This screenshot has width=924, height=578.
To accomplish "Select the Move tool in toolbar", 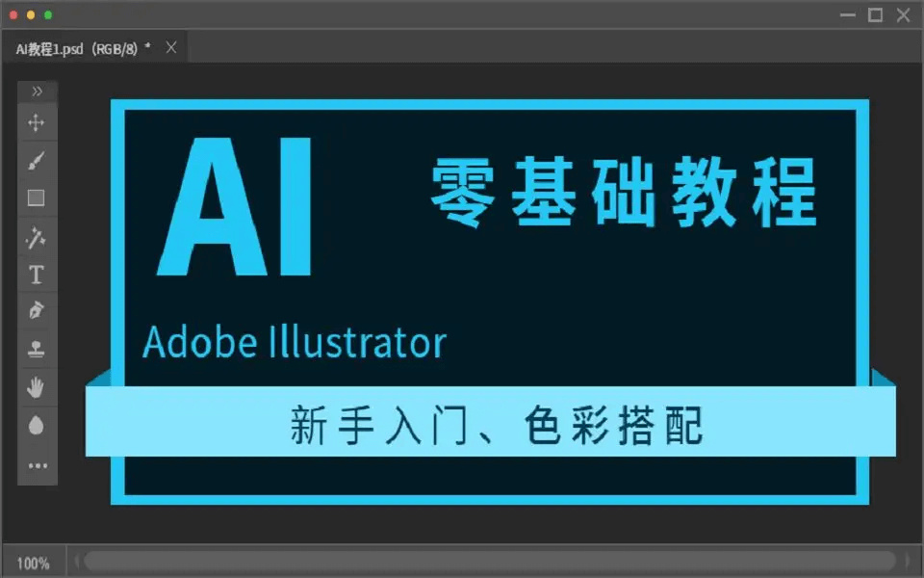I will click(x=37, y=122).
